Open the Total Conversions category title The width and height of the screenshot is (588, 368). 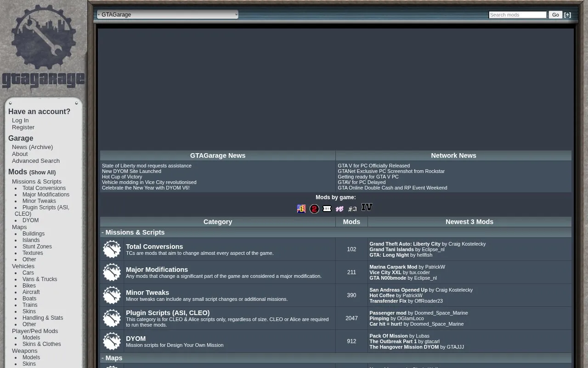(154, 247)
